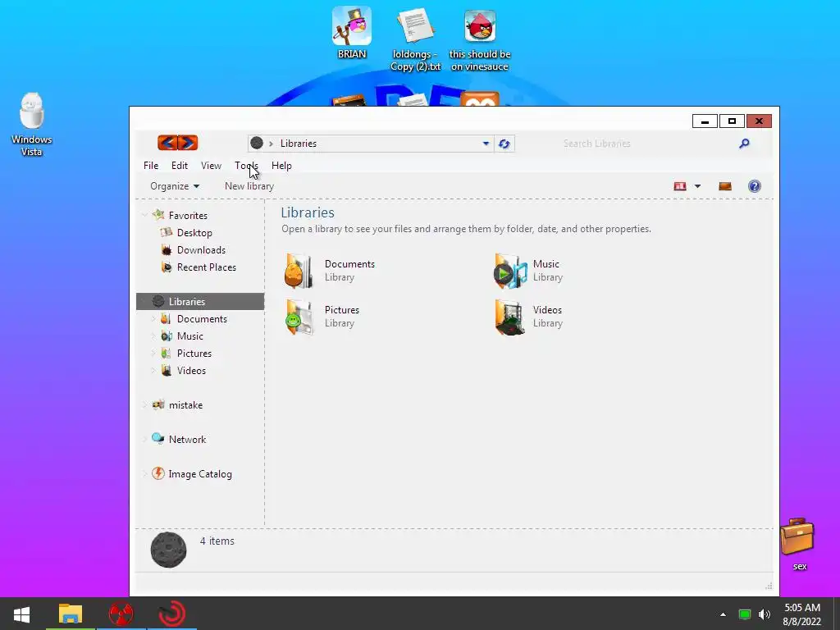
Task: Click the Libraries breadcrumb in address bar
Action: tap(299, 144)
